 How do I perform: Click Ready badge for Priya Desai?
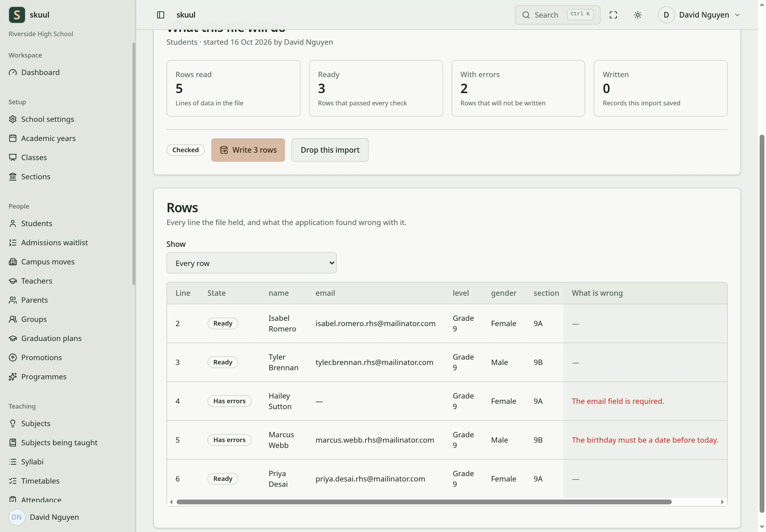(223, 479)
